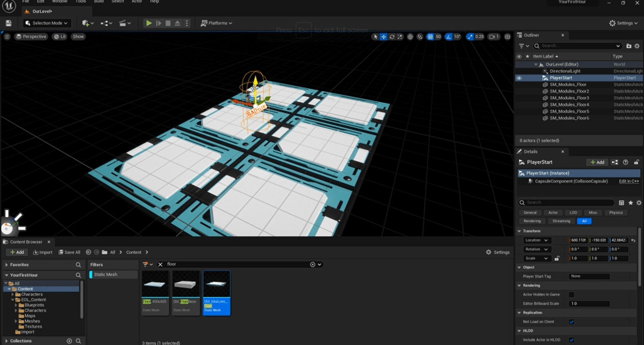644x345 pixels.
Task: Select the SM_Modules_Floor3 item in Outliner
Action: [569, 98]
